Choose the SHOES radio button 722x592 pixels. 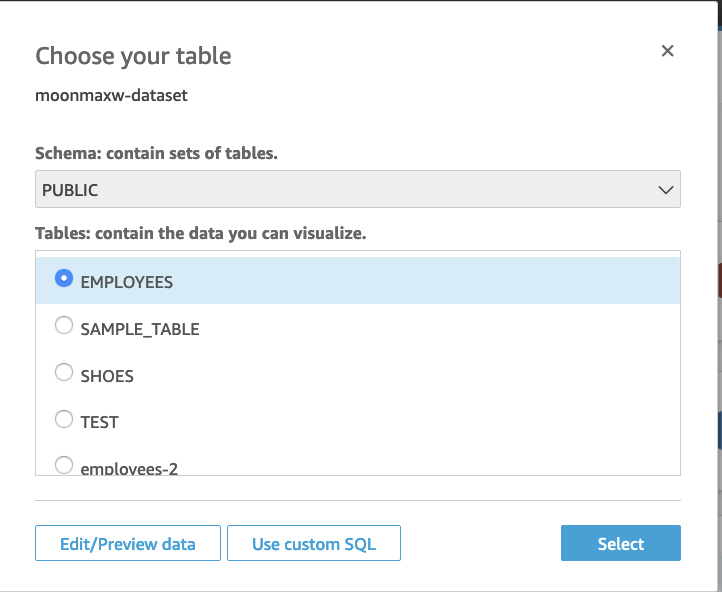point(64,372)
